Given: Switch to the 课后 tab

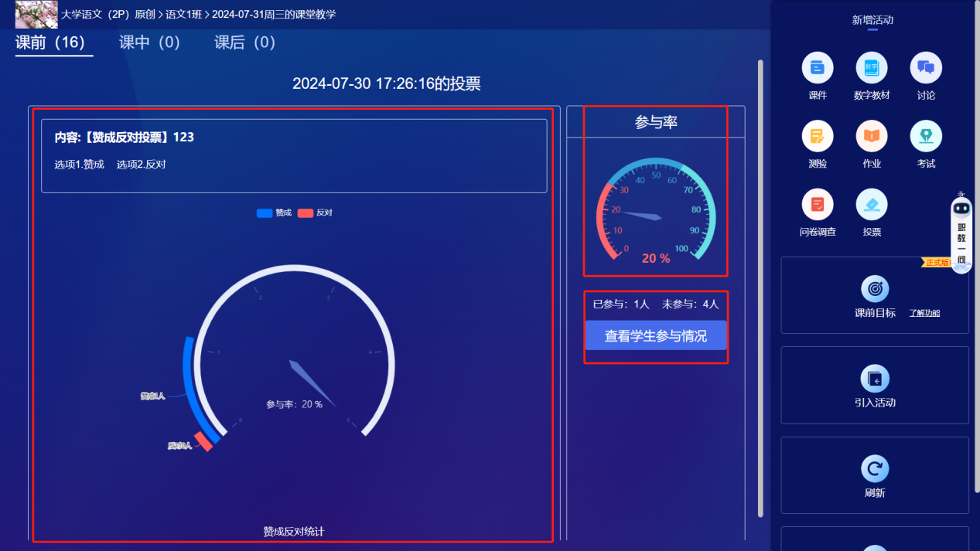Looking at the screenshot, I should coord(244,43).
